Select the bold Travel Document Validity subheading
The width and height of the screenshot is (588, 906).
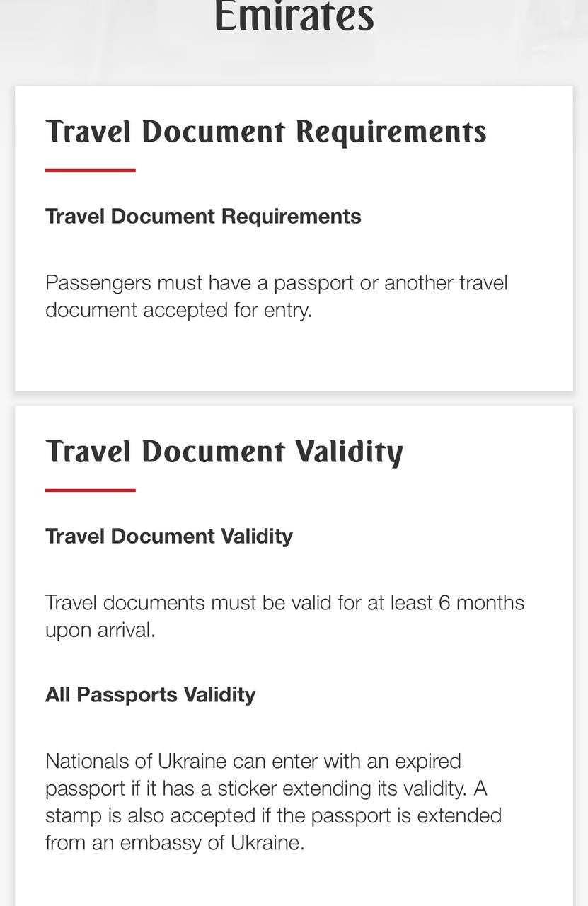pos(169,536)
